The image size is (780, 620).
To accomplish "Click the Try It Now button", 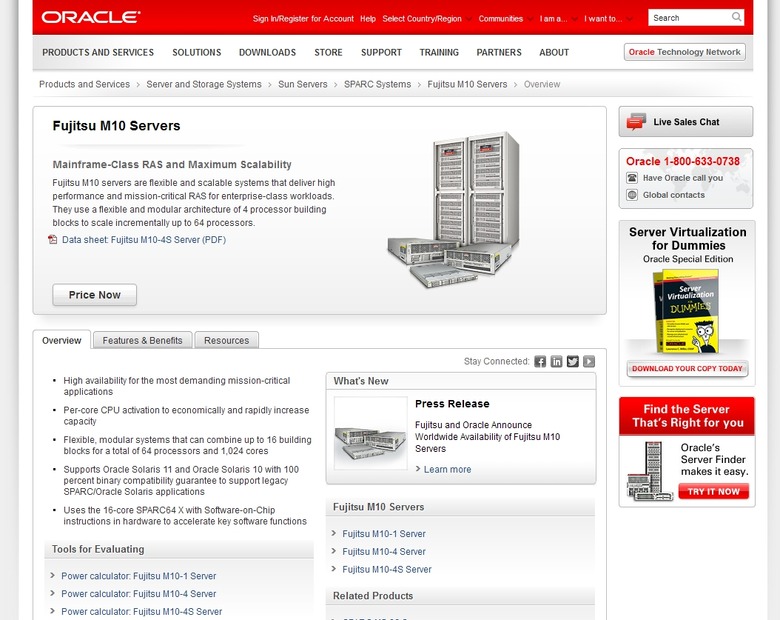I will coord(713,492).
